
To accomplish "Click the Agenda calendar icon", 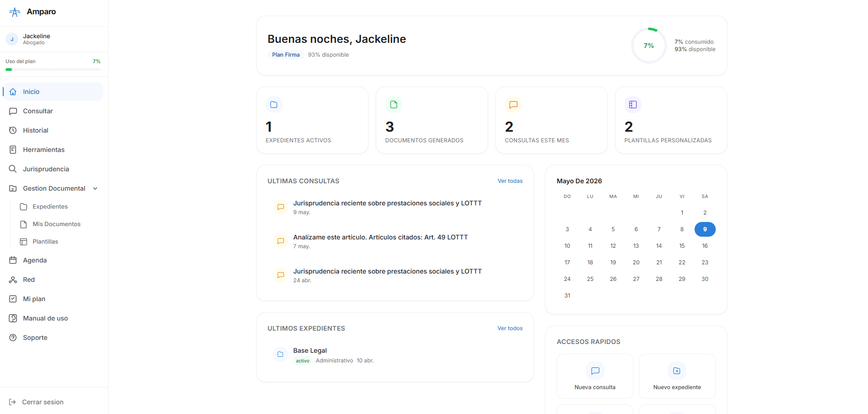I will coord(13,260).
